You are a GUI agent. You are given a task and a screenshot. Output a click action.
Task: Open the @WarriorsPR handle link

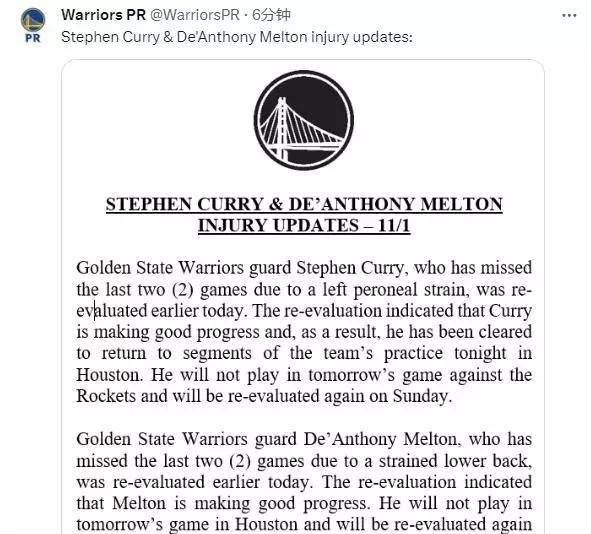(195, 15)
